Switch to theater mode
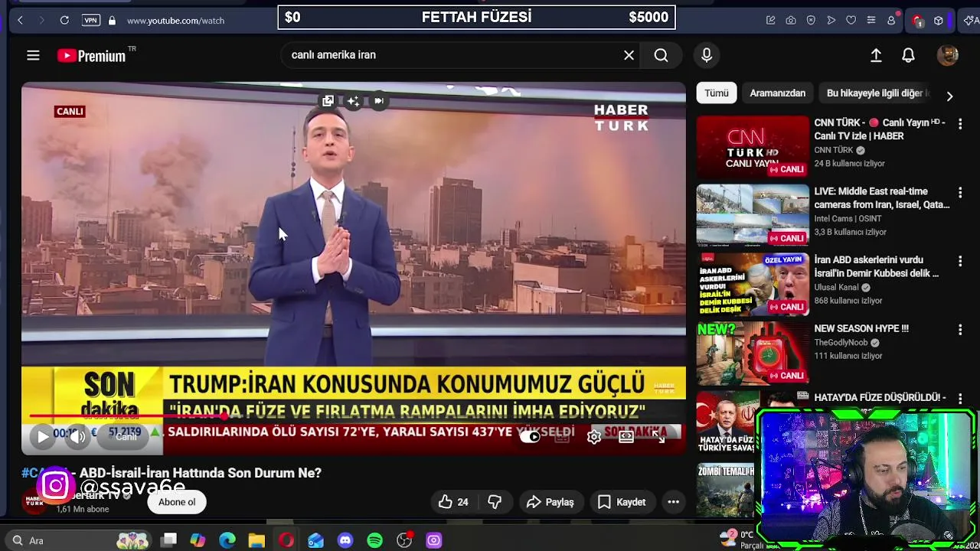 626,437
